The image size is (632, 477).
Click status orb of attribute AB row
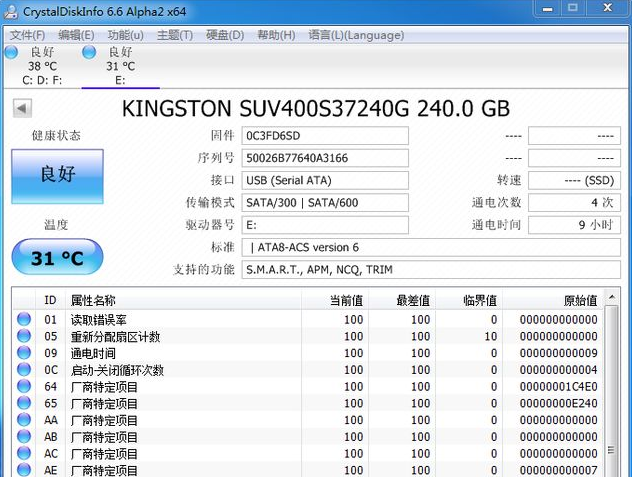click(24, 436)
